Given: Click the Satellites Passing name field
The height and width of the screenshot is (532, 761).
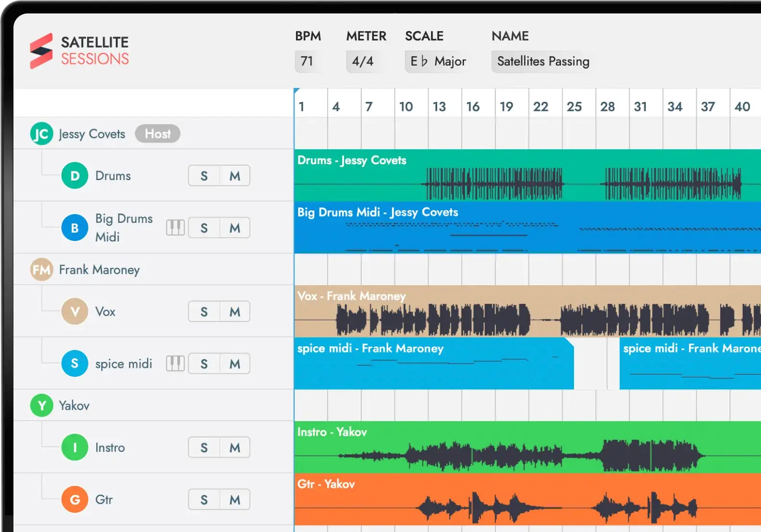Looking at the screenshot, I should coord(543,61).
